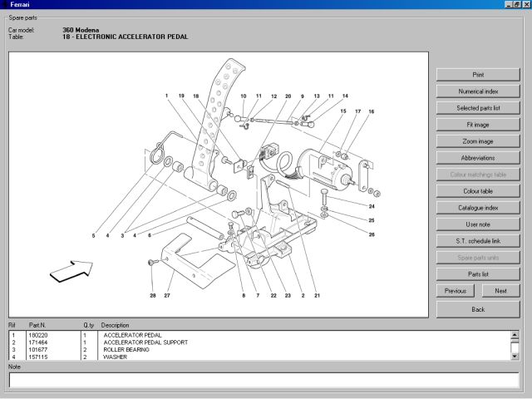
Task: Click callout number 20 in diagram
Action: pos(288,96)
